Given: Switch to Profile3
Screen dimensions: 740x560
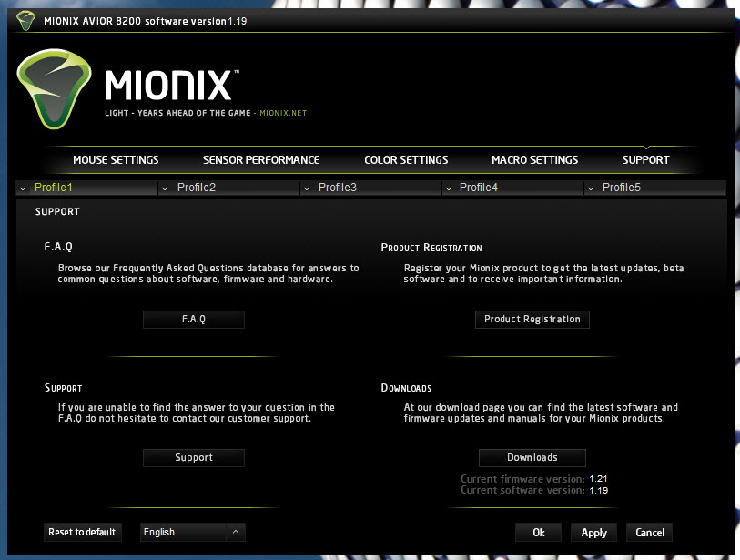Looking at the screenshot, I should pos(338,188).
